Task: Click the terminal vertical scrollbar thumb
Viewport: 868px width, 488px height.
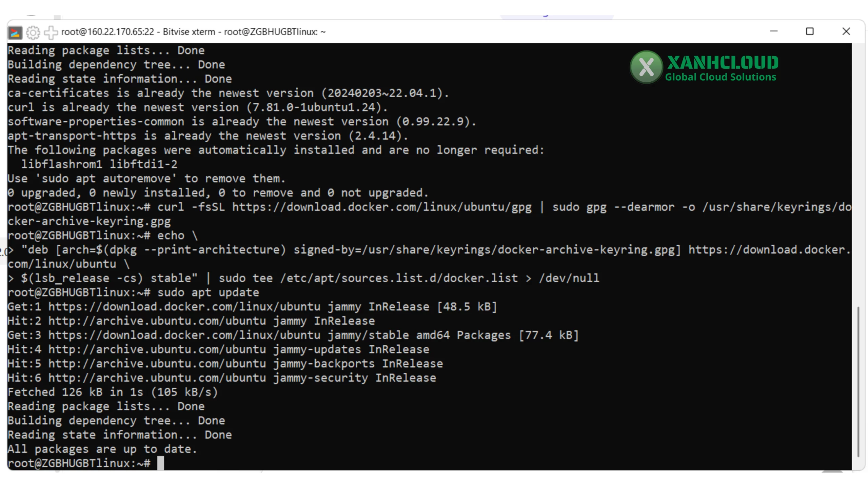Action: point(858,382)
